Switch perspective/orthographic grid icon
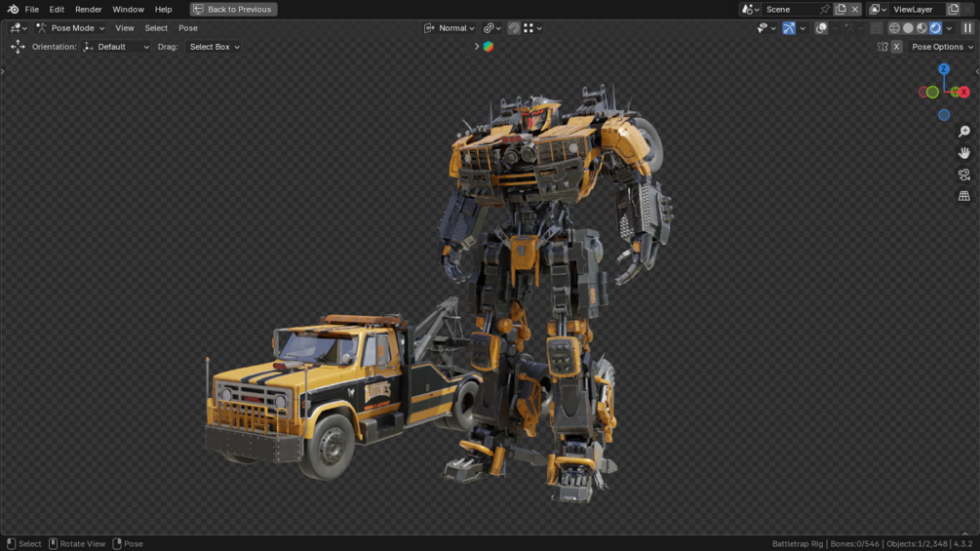 pos(964,196)
